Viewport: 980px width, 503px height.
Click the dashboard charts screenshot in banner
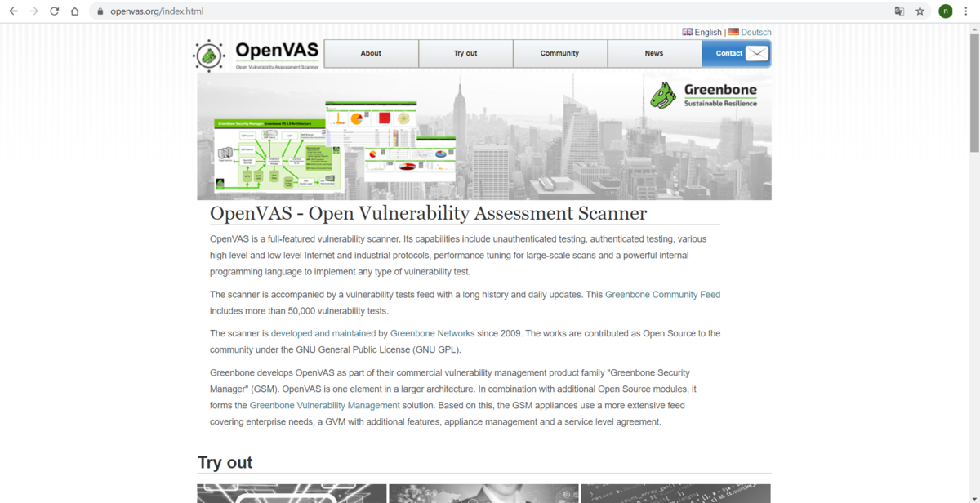coord(390,141)
